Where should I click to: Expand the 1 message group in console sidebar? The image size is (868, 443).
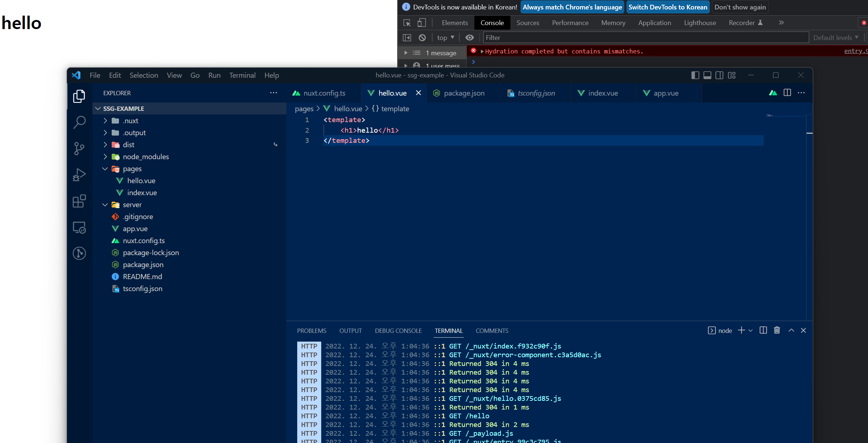406,53
